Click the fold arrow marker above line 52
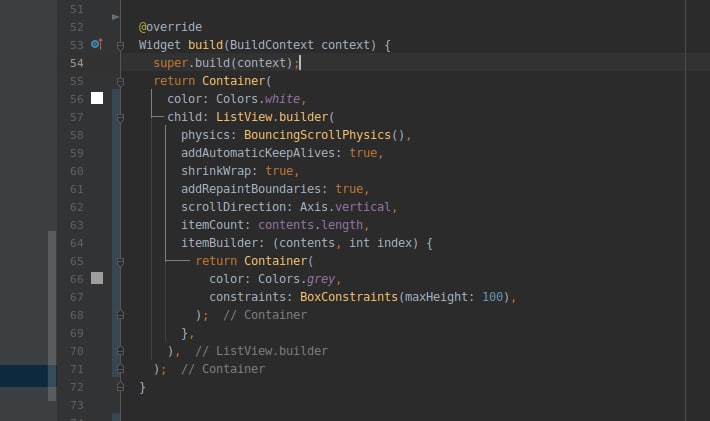The height and width of the screenshot is (421, 710). click(115, 17)
